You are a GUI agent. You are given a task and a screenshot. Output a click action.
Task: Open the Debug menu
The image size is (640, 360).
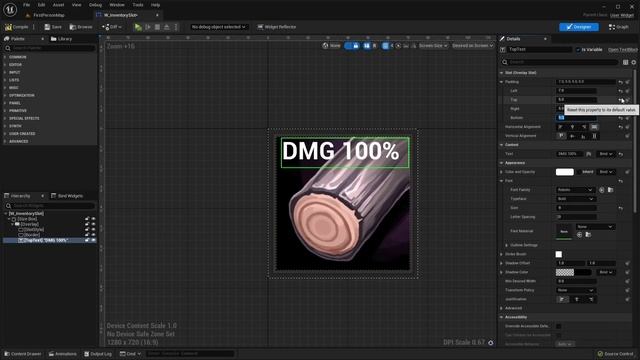pos(95,5)
